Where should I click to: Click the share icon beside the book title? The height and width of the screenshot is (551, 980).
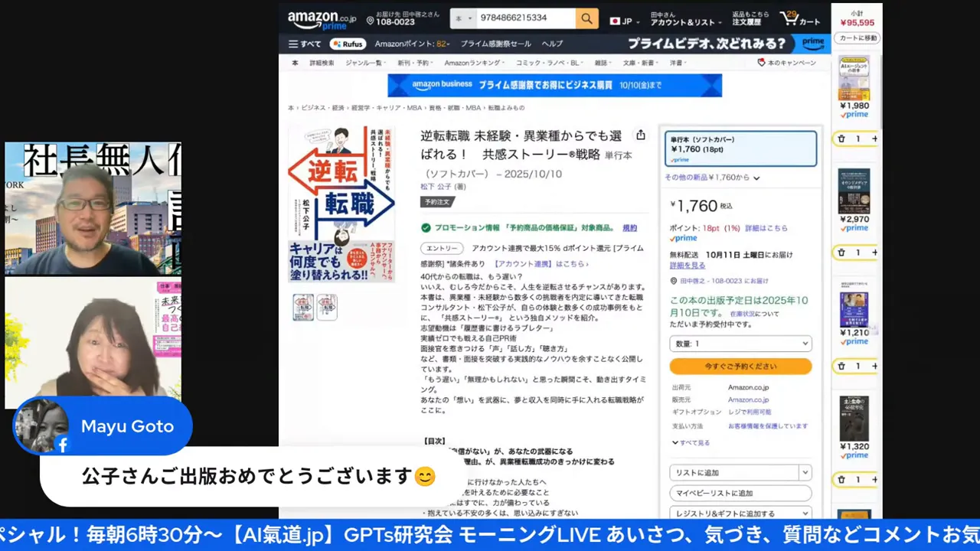[x=641, y=135]
